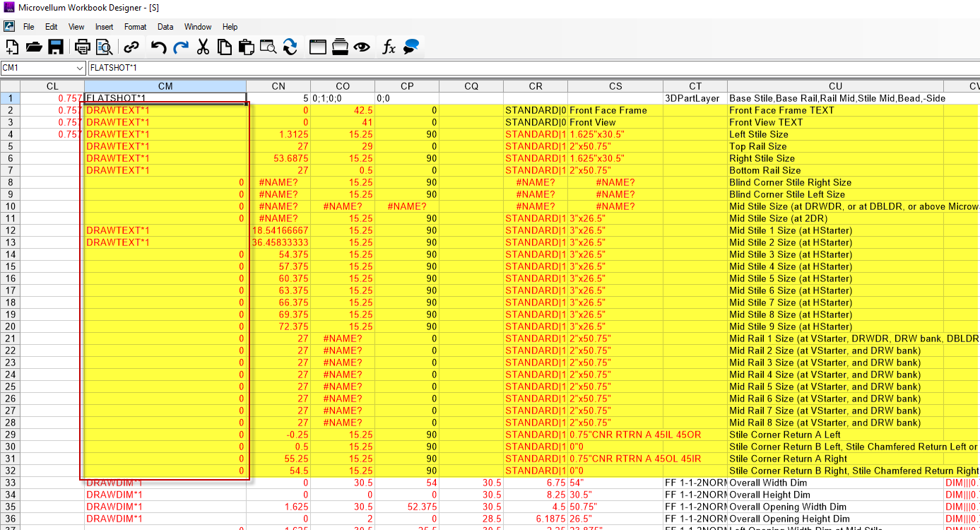The image size is (980, 530).
Task: Click the blue speech bubbles comment icon
Action: click(x=411, y=47)
